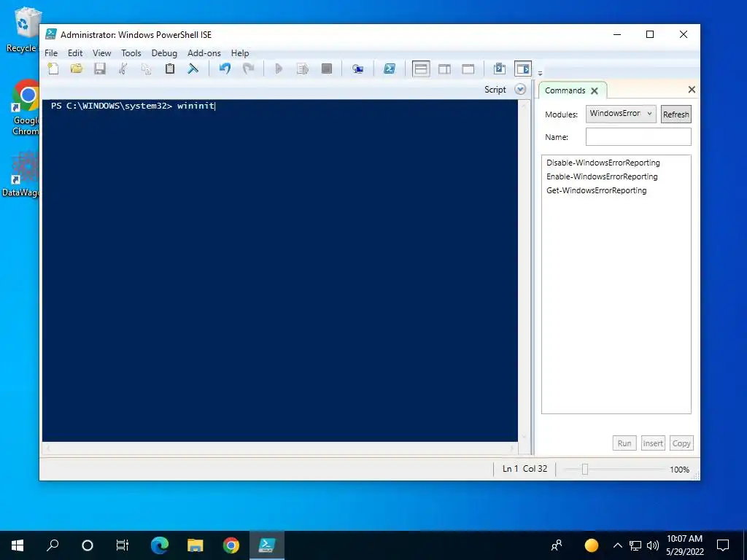Show script pane on the right icon

point(444,69)
